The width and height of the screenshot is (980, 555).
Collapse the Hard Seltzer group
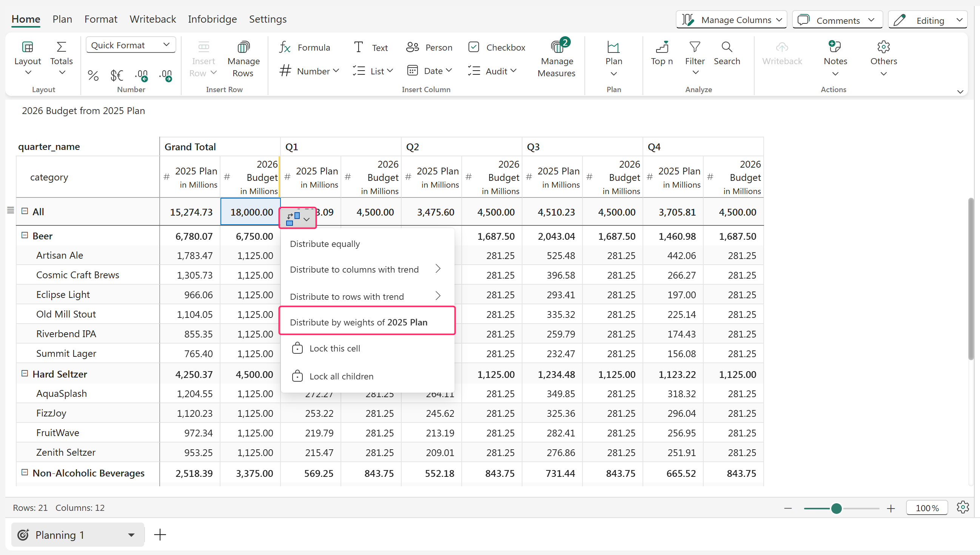pyautogui.click(x=25, y=373)
